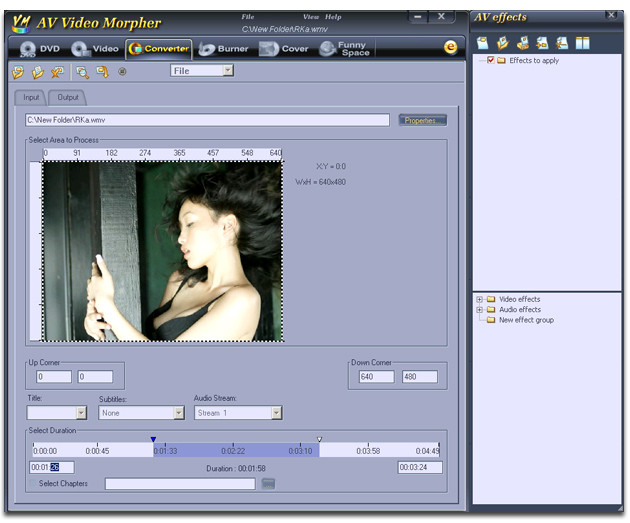The image size is (630, 523).
Task: Click the Properties button
Action: pyautogui.click(x=423, y=120)
